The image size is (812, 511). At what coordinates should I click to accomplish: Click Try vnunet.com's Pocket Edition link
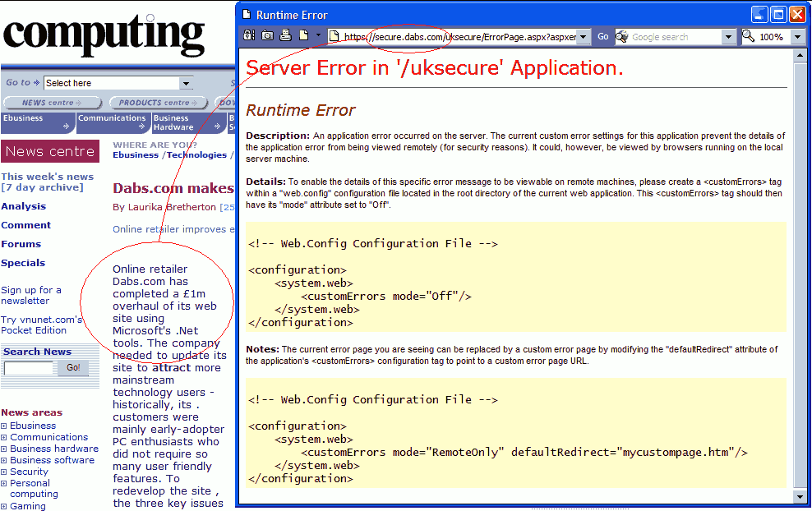click(41, 325)
